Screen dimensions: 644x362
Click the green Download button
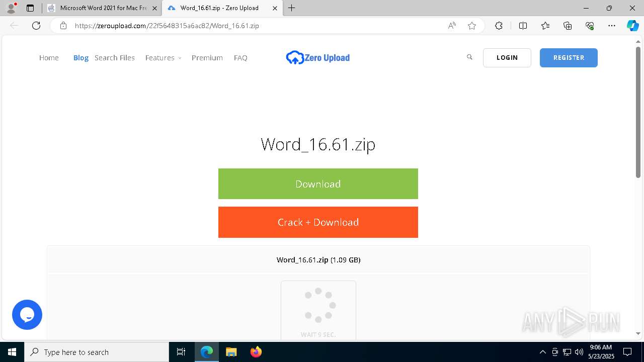click(x=318, y=184)
